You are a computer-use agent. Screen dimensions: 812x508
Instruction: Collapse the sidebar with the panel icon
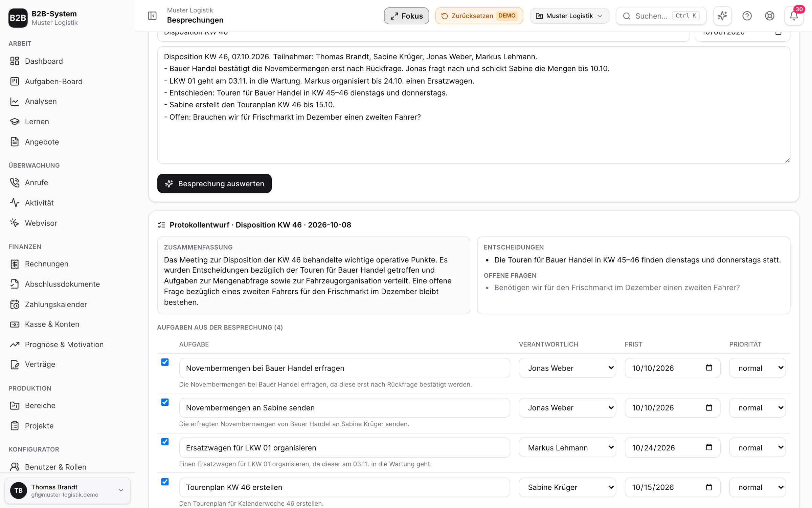(152, 16)
